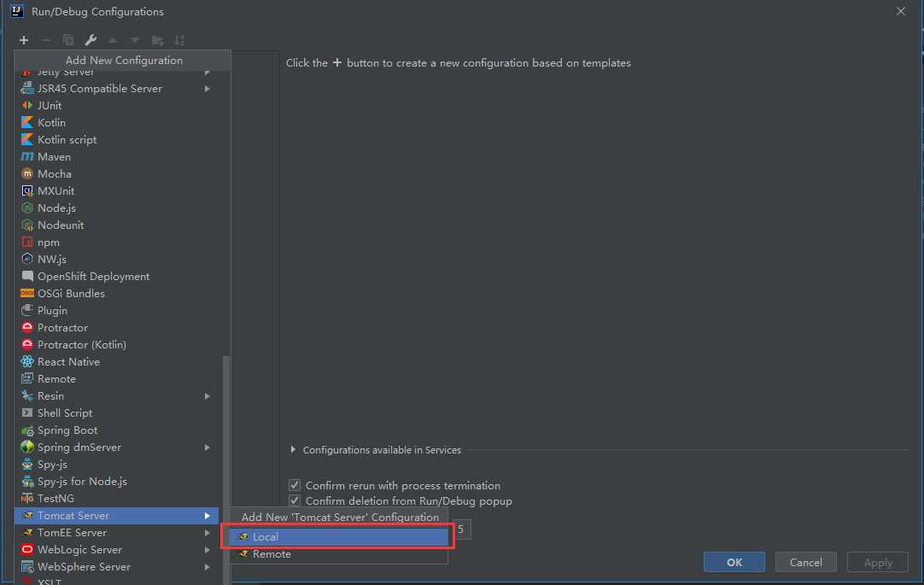This screenshot has width=924, height=585.
Task: Click the Nodeunit icon in list
Action: coord(27,225)
